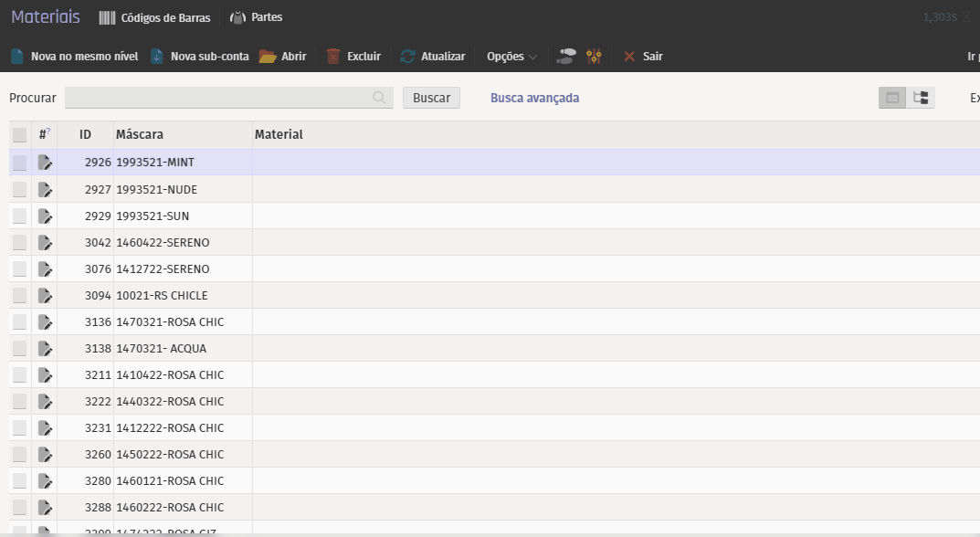Switch to the Partes tab
The image size is (980, 537).
(x=257, y=17)
